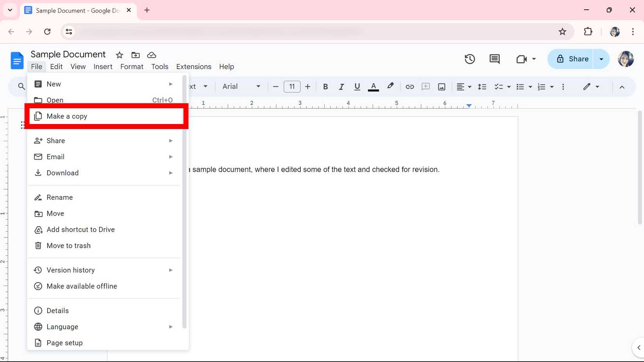Open version history via clock icon
Screen dimensions: 644x362
[470, 59]
